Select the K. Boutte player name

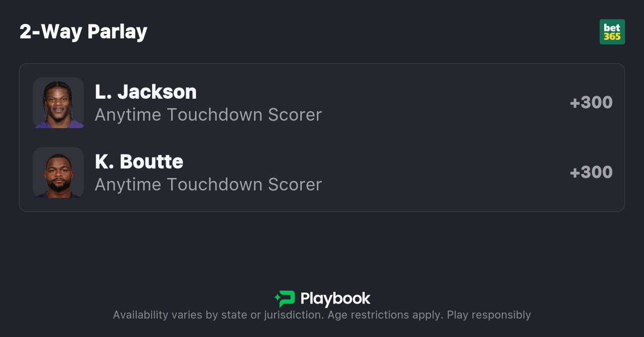click(139, 162)
